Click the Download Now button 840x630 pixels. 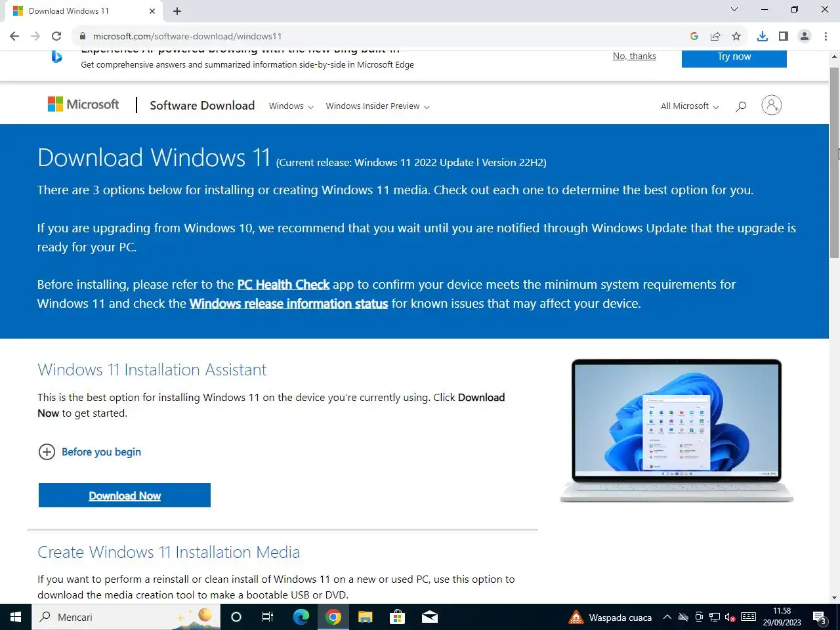125,495
